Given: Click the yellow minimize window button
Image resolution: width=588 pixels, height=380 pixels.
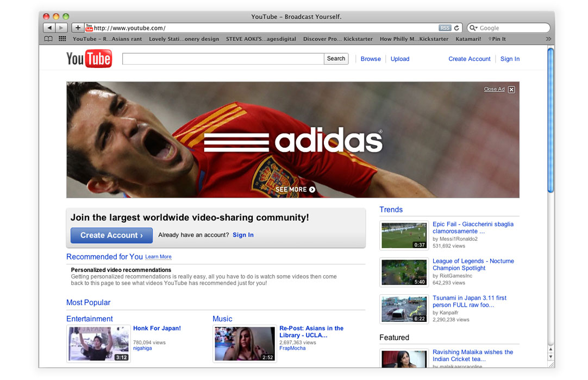Looking at the screenshot, I should coord(57,16).
